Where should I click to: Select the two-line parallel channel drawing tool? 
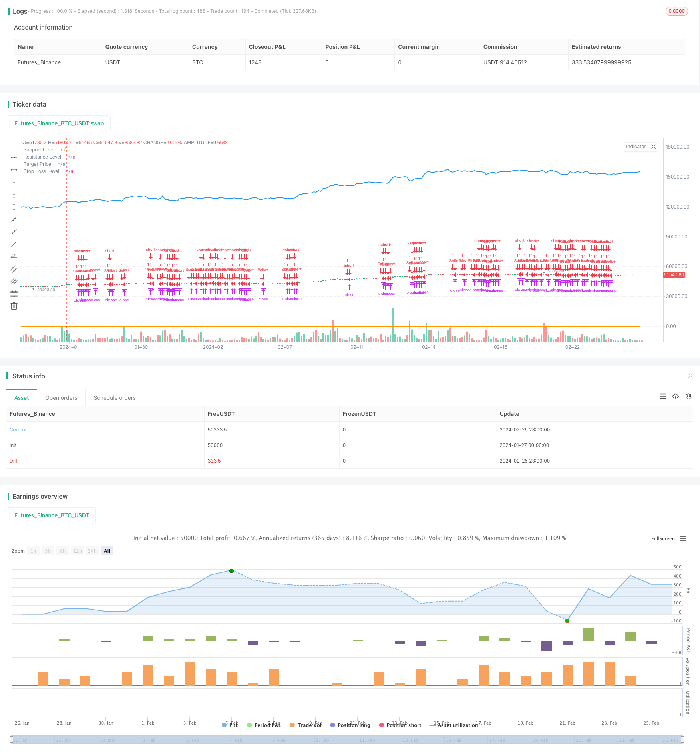(14, 269)
